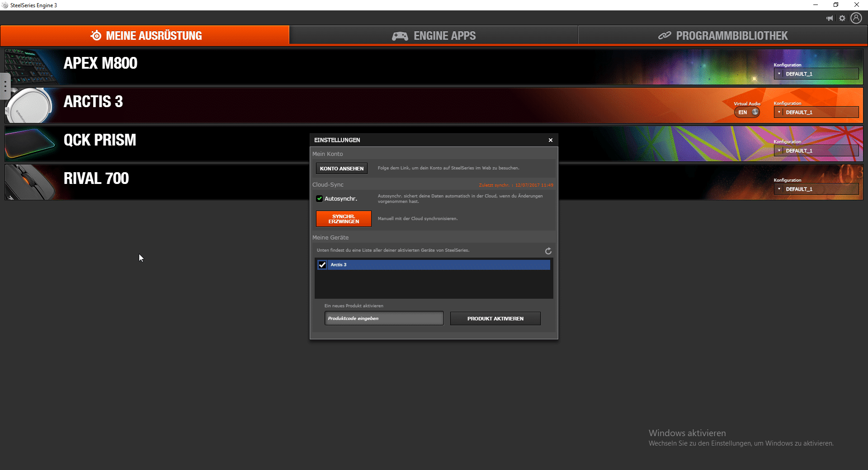Click the Produktcode eingeben input field

pyautogui.click(x=384, y=319)
